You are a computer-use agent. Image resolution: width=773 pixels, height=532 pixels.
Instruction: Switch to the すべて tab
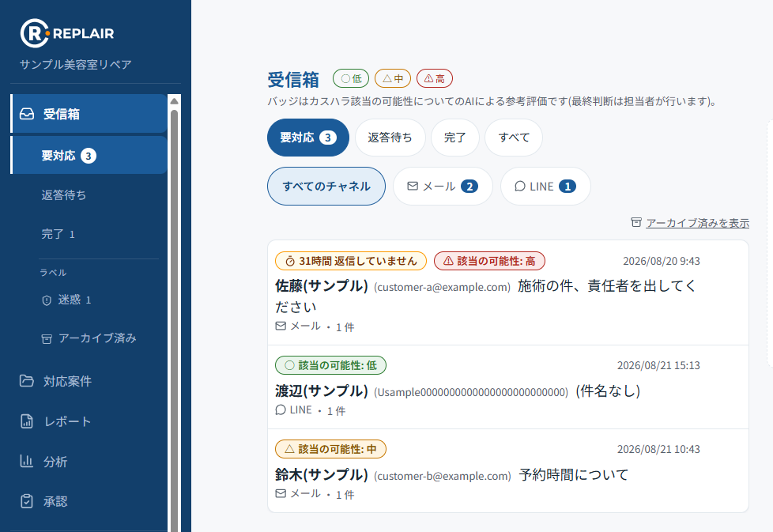(514, 138)
